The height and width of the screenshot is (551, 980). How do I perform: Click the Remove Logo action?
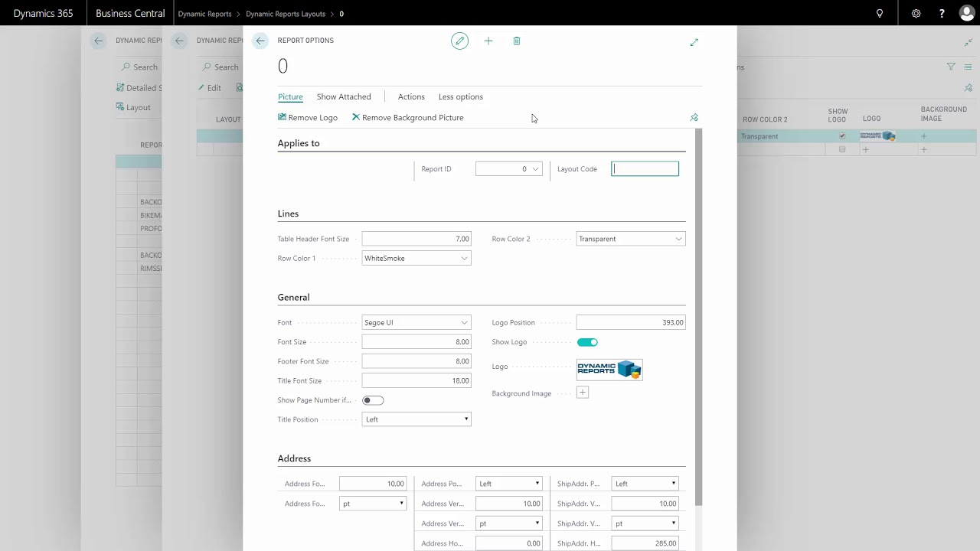[308, 118]
